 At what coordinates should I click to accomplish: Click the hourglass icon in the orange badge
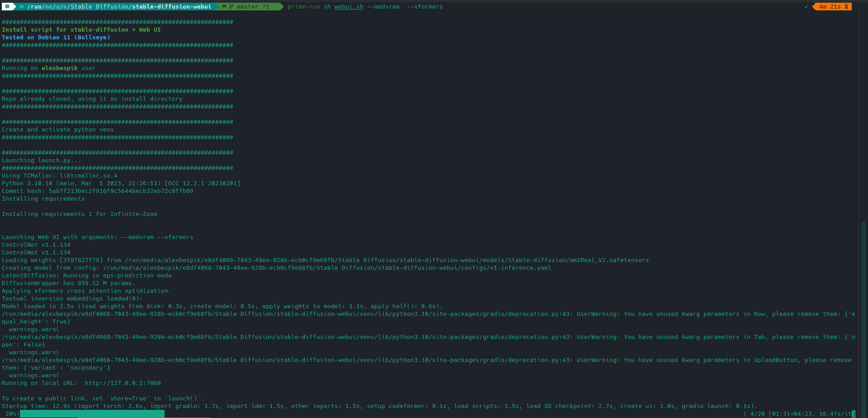point(846,6)
